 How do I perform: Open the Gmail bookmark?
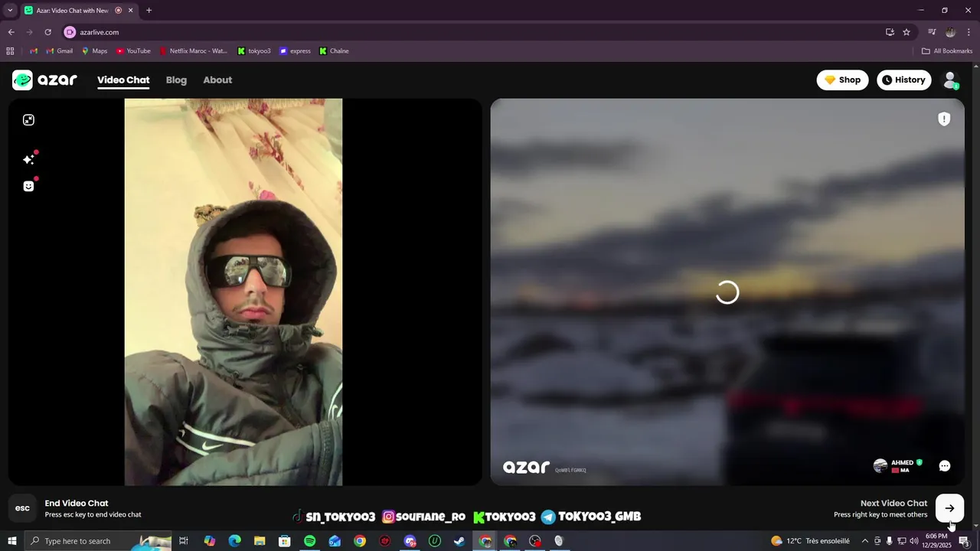(59, 51)
